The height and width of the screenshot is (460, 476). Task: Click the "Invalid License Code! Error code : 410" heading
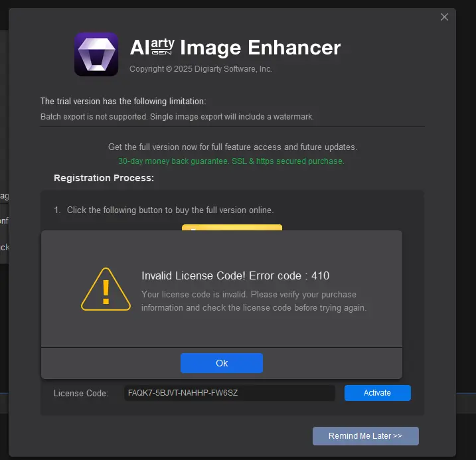tap(235, 276)
